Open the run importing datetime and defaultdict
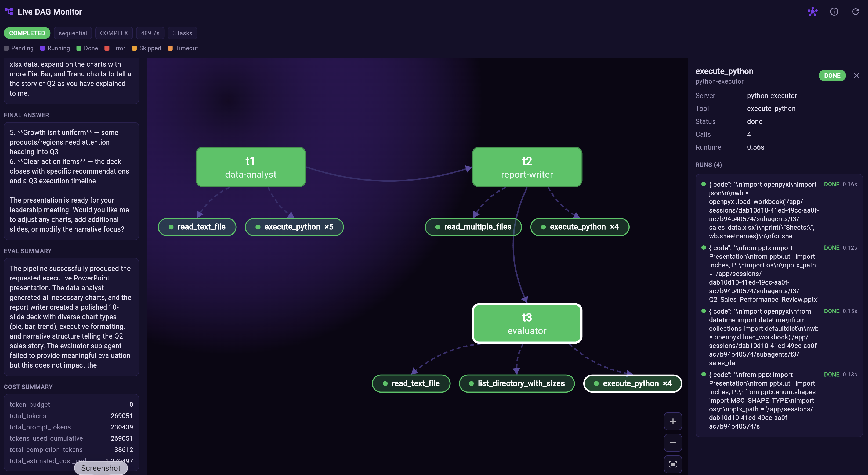Image resolution: width=868 pixels, height=475 pixels. pyautogui.click(x=779, y=337)
